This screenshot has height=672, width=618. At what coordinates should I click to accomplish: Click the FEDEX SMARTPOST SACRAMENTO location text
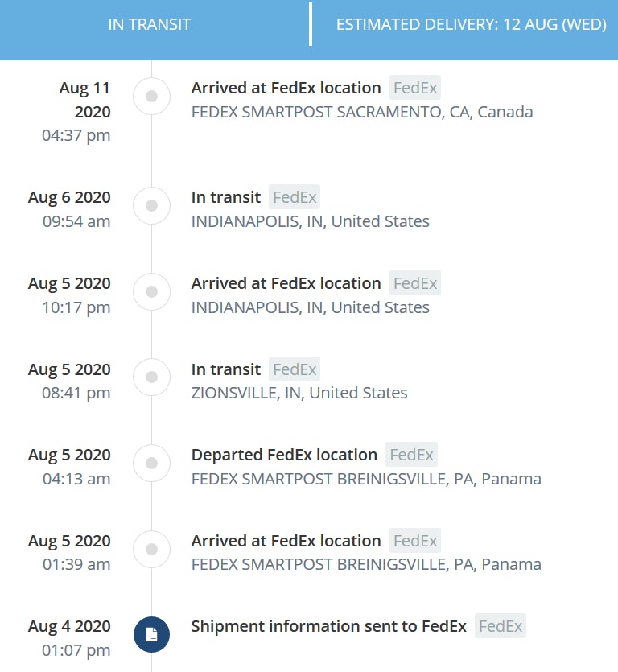(362, 112)
